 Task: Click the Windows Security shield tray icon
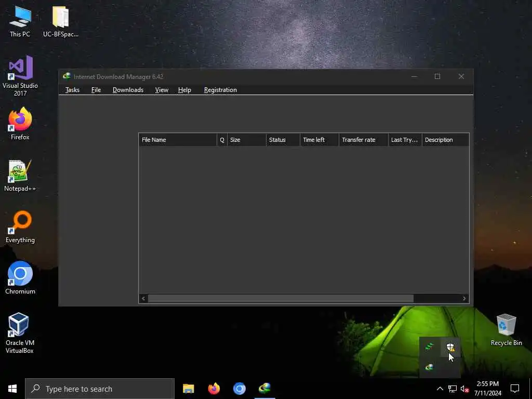click(x=450, y=347)
